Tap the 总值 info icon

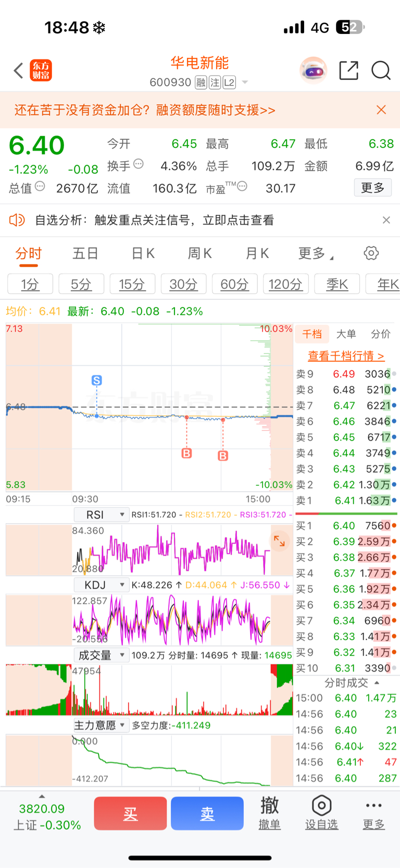pyautogui.click(x=40, y=187)
